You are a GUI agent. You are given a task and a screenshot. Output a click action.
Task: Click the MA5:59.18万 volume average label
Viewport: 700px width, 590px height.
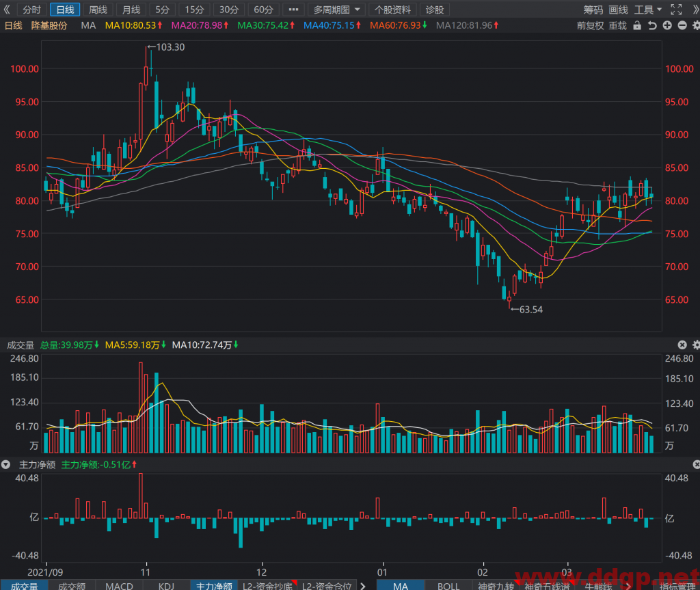pyautogui.click(x=135, y=345)
